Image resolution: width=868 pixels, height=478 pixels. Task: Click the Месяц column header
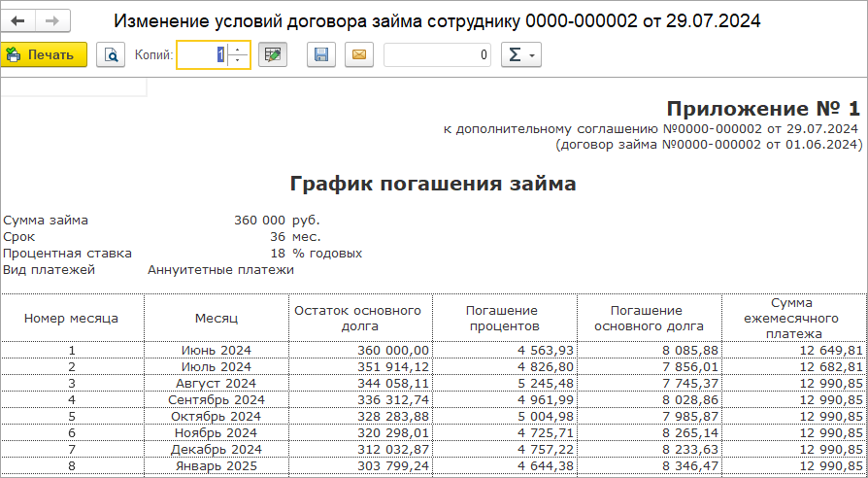217,318
